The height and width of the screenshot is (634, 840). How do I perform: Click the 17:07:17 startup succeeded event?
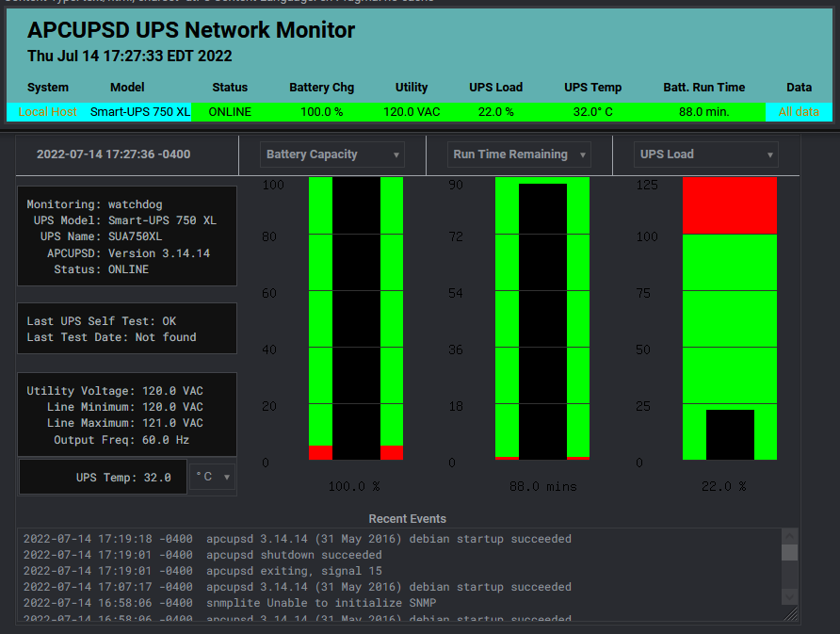coord(298,587)
